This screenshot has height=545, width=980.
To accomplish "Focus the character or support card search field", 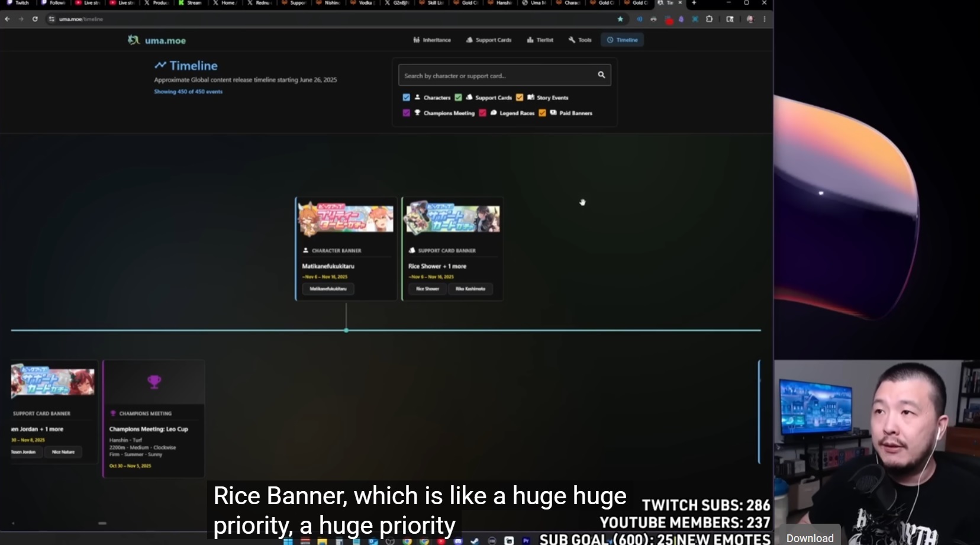I will click(497, 76).
